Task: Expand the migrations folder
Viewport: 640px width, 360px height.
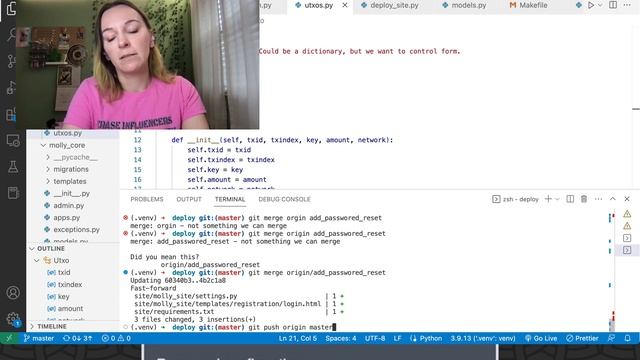Action: [73, 169]
